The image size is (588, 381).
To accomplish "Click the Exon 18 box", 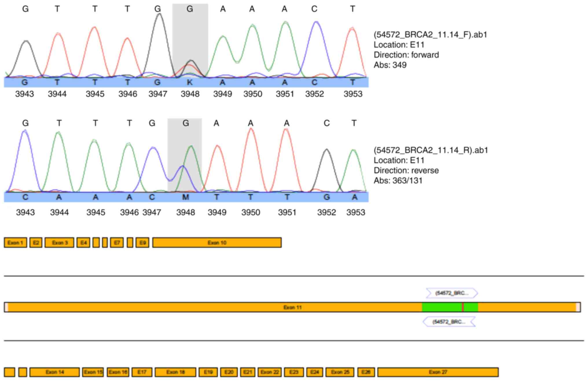I will 175,372.
